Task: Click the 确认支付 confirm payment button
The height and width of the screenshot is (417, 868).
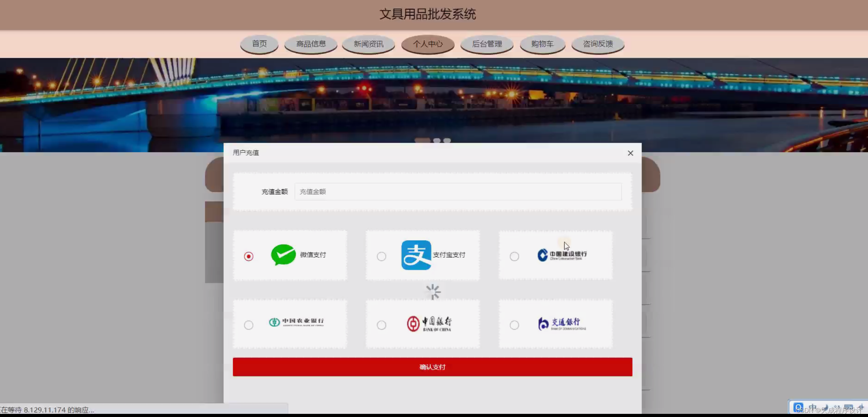Action: pos(432,367)
